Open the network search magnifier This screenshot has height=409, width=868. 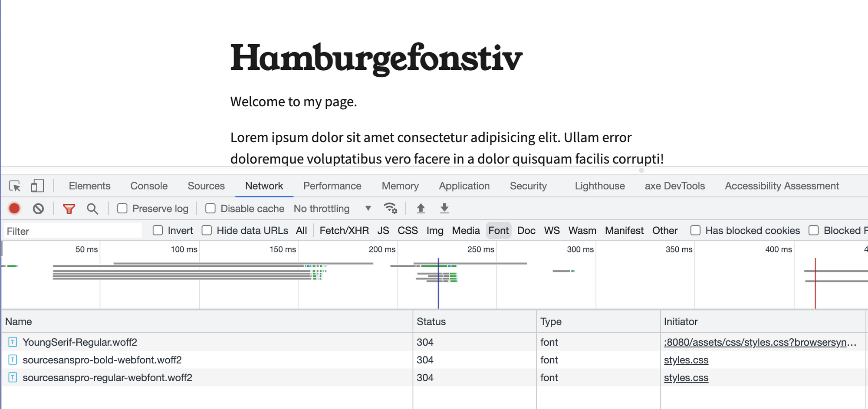point(92,209)
